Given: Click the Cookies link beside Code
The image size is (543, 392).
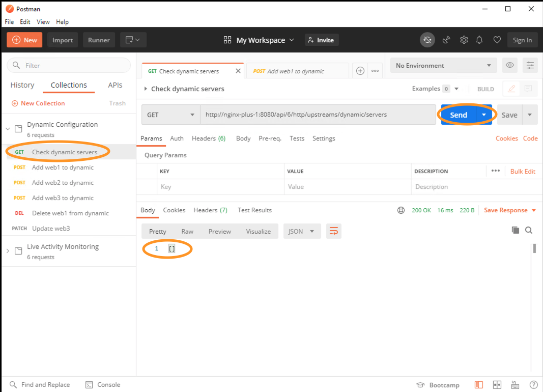Looking at the screenshot, I should (507, 138).
